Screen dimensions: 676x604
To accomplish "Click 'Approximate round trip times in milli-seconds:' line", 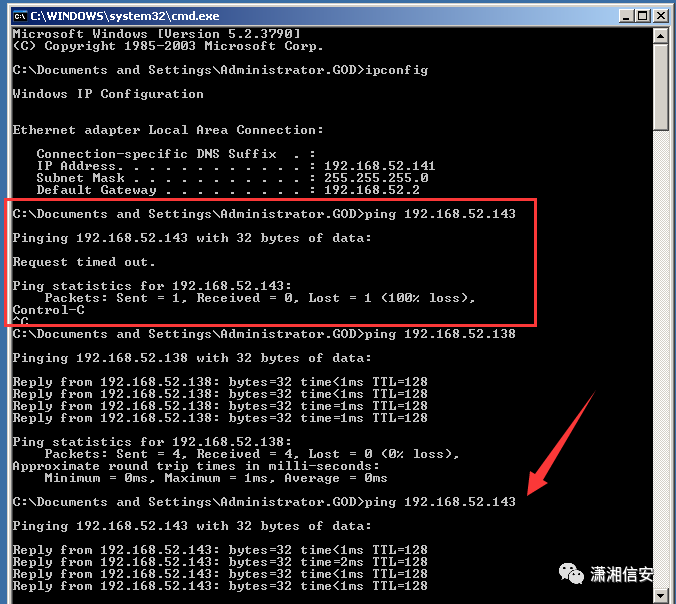I will [x=196, y=466].
